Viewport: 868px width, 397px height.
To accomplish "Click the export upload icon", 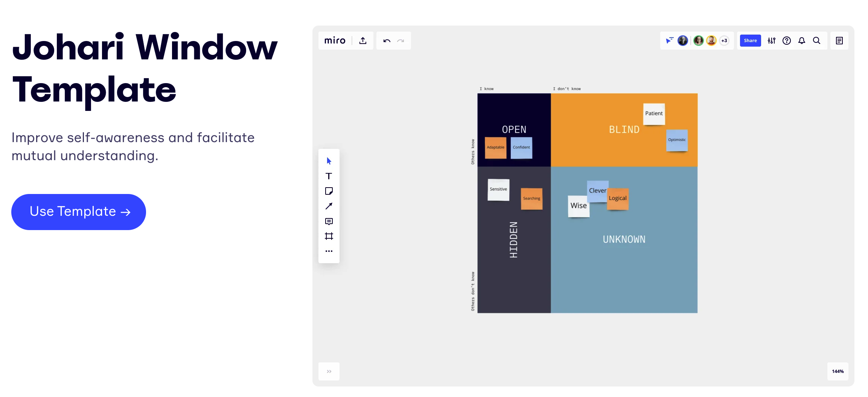I will (x=363, y=41).
